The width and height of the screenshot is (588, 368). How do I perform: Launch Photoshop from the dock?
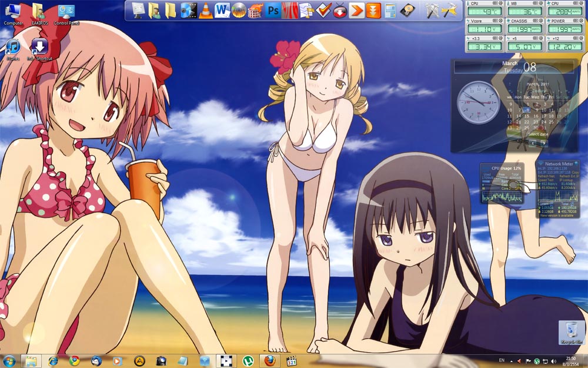(273, 11)
